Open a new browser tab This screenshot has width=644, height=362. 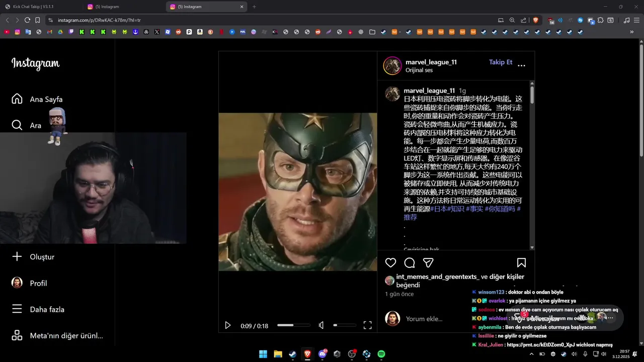254,7
